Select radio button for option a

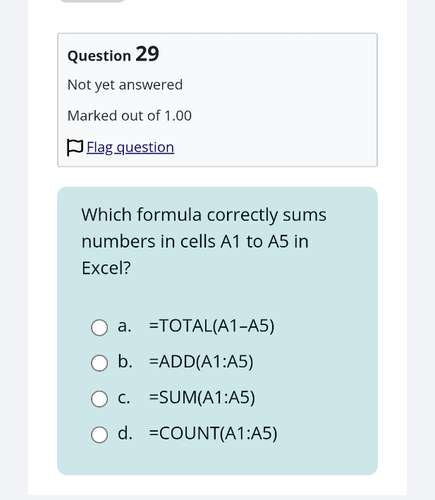(99, 327)
